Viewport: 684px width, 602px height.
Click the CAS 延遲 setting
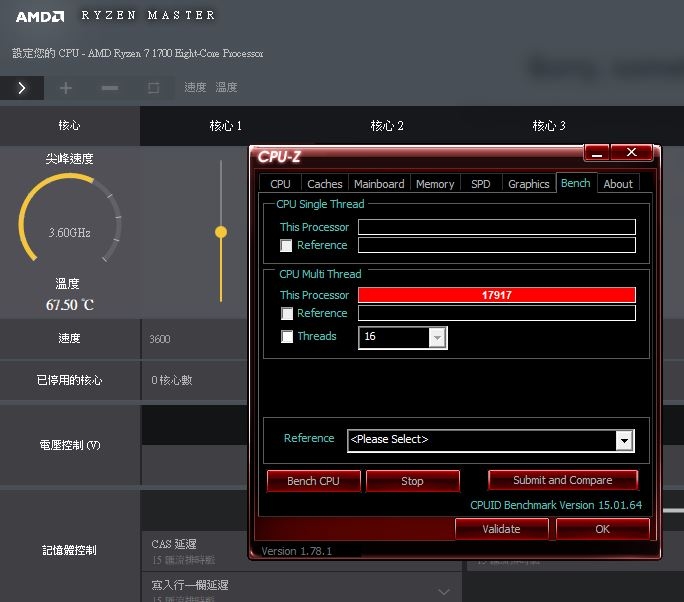[x=174, y=544]
